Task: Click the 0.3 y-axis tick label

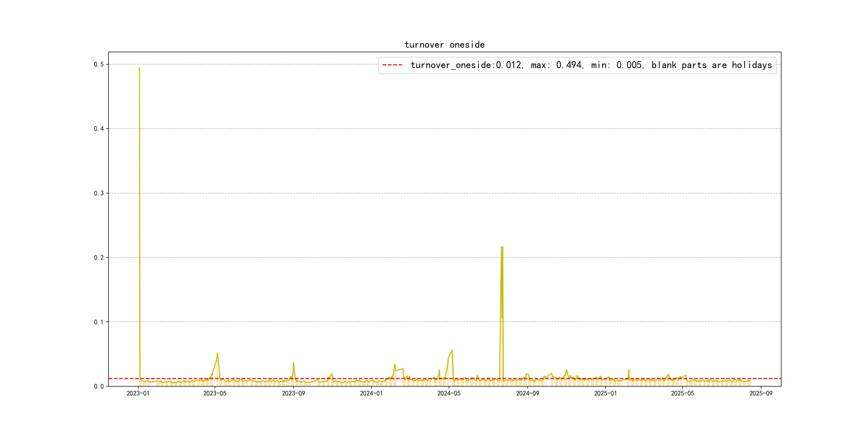Action: pyautogui.click(x=99, y=193)
